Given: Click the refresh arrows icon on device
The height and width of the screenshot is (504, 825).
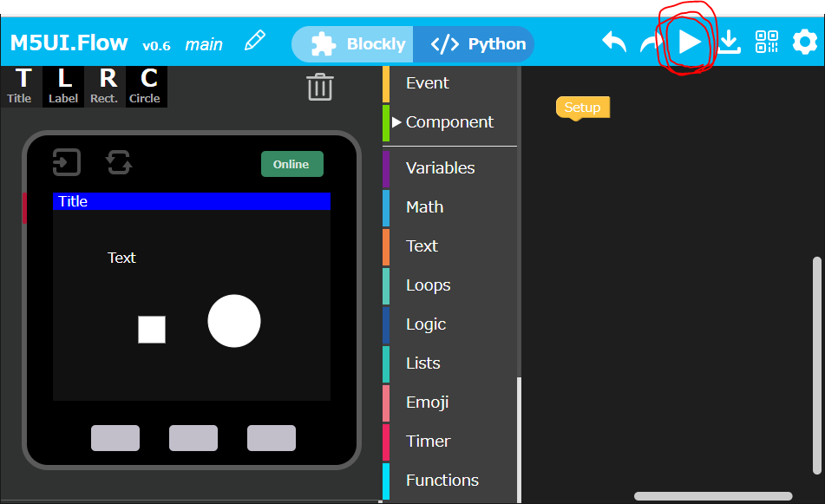Looking at the screenshot, I should 119,162.
